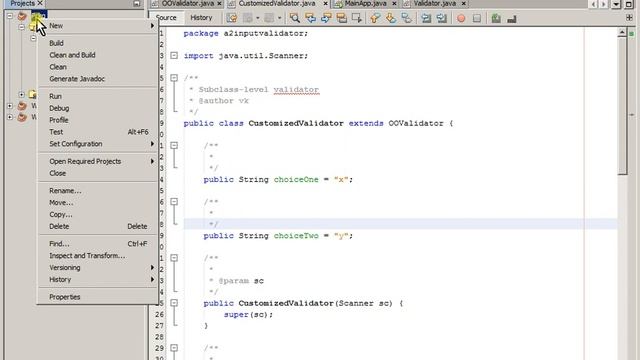Collapse the import statement fold
The height and width of the screenshot is (360, 640).
(x=174, y=55)
